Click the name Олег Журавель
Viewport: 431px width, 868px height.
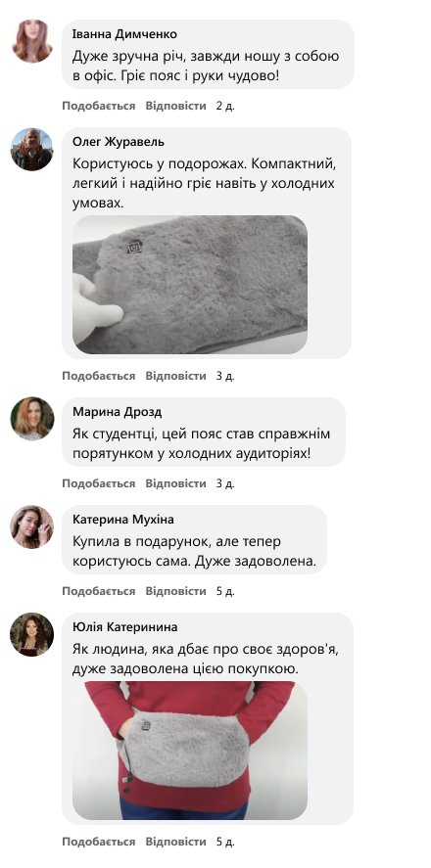(119, 142)
